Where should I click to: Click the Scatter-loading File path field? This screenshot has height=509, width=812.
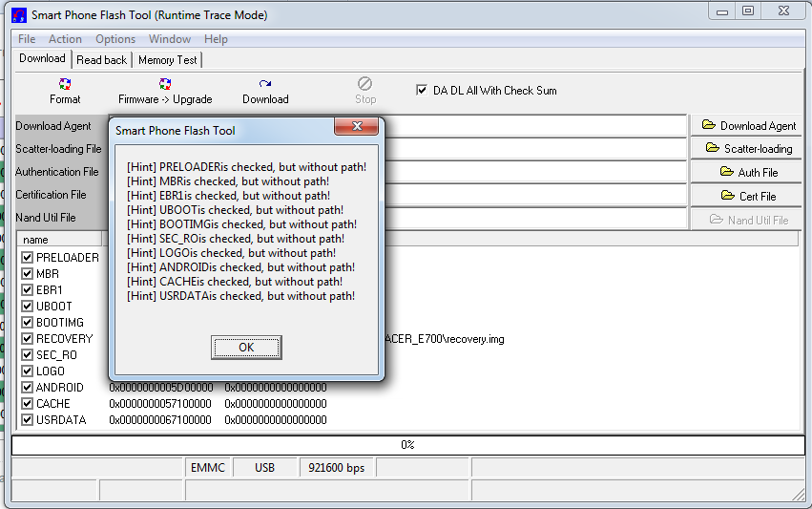point(534,149)
